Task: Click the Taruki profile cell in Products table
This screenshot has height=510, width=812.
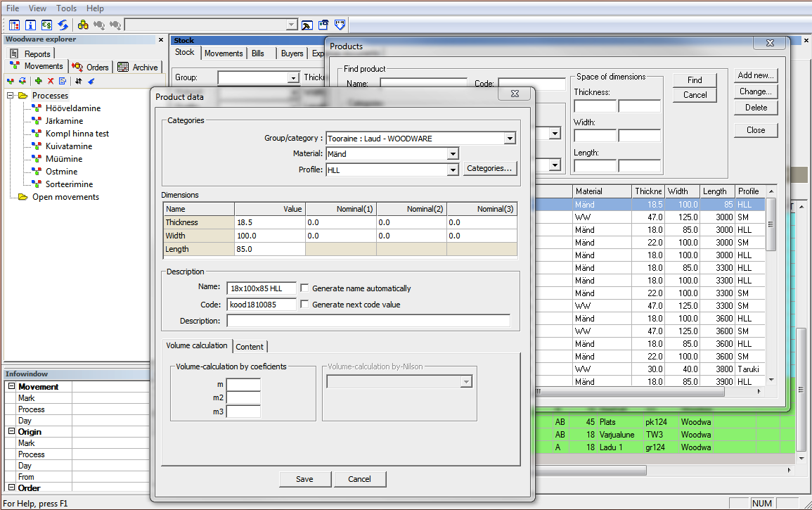Action: click(x=750, y=369)
